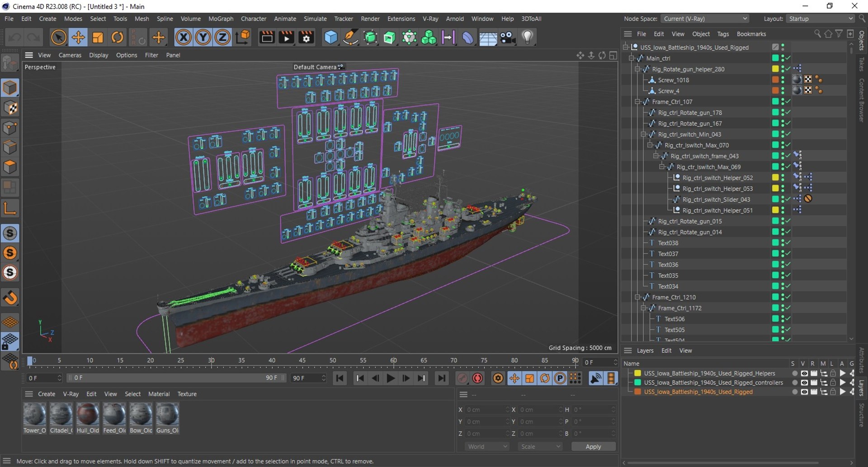Render the active view
Viewport: 868px width, 467px height.
click(267, 37)
